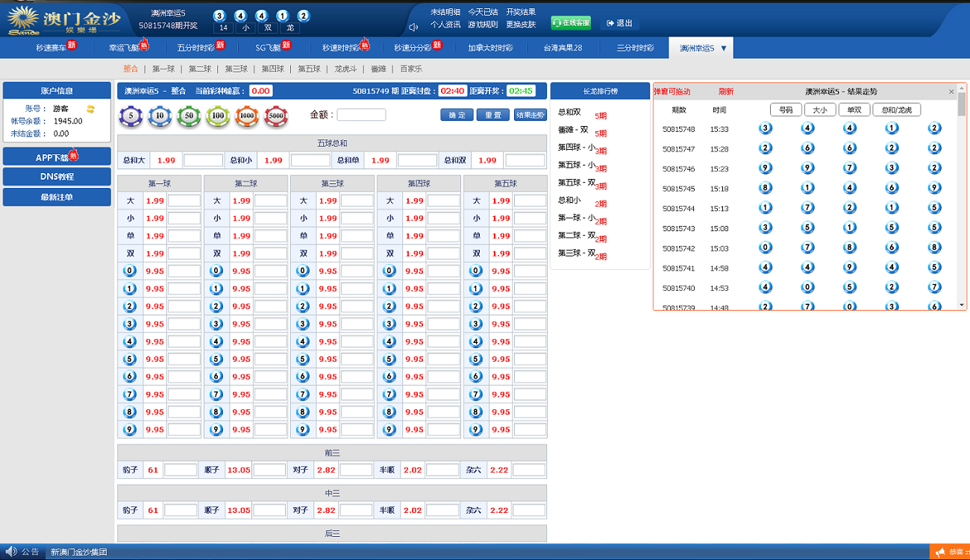Image resolution: width=970 pixels, height=560 pixels.
Task: Click the 刷新 refresh link in popup
Action: pos(725,92)
